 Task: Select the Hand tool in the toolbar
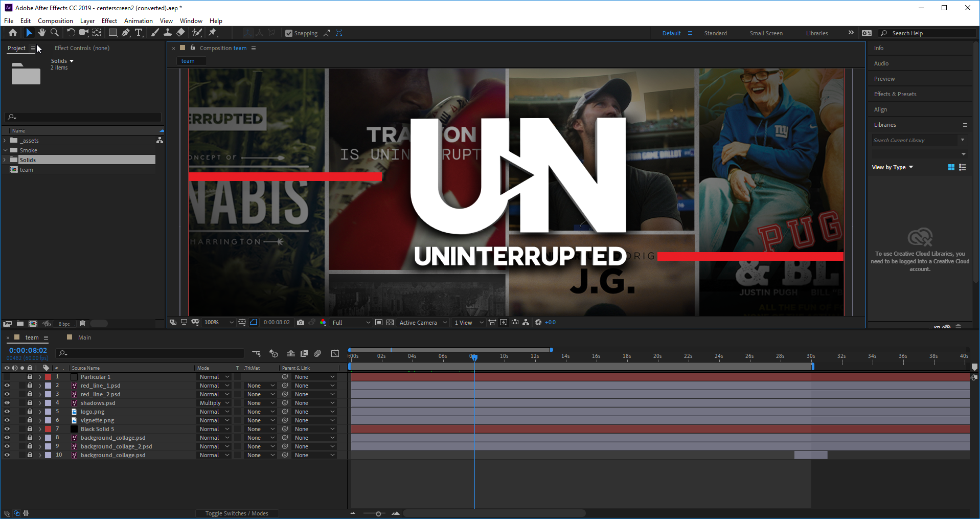[41, 32]
